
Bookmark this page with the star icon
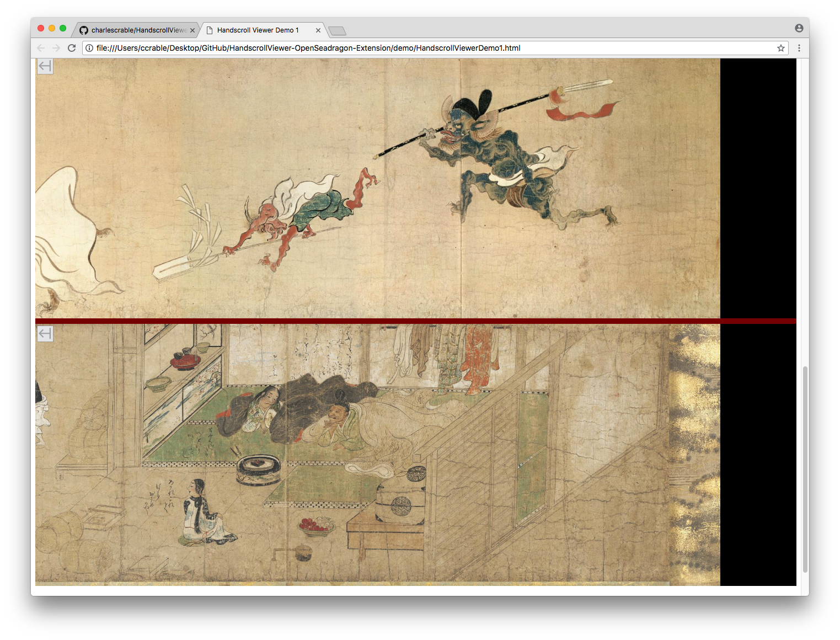tap(781, 48)
